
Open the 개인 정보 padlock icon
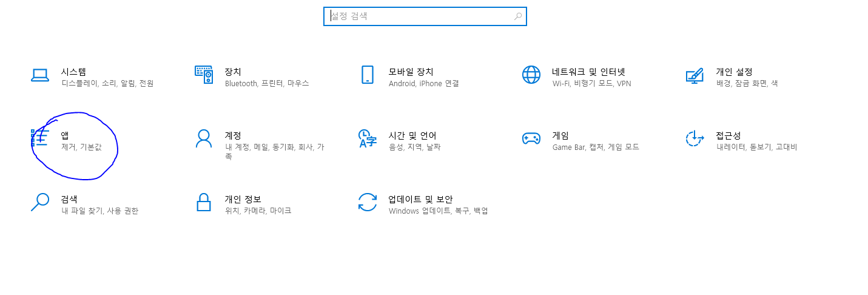click(x=204, y=202)
